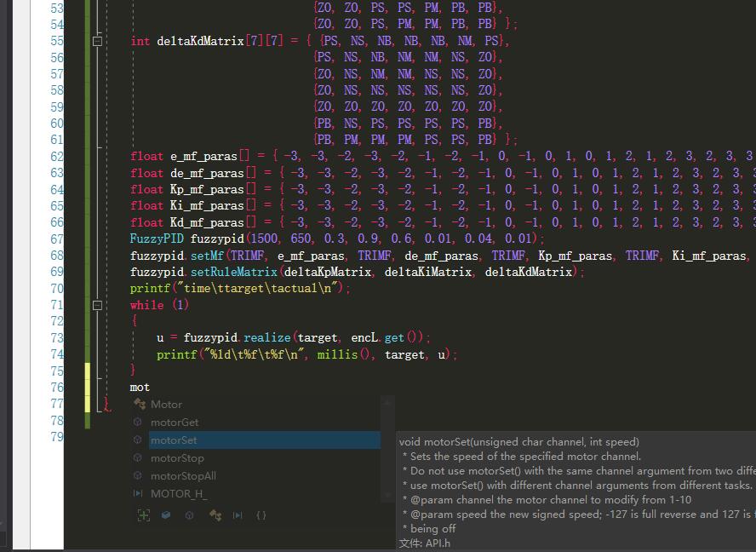The height and width of the screenshot is (552, 756).
Task: Collapse the while (1) loop block
Action: click(x=97, y=305)
